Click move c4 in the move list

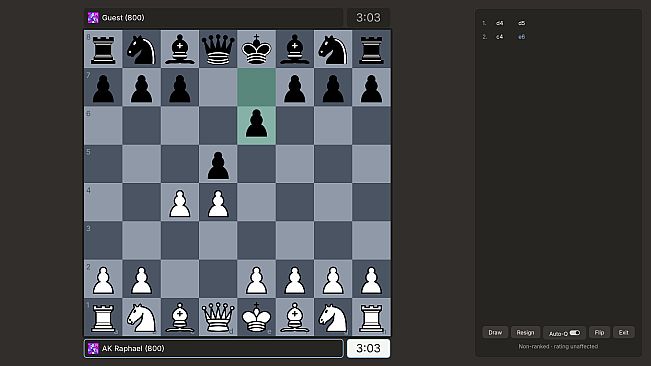point(499,37)
